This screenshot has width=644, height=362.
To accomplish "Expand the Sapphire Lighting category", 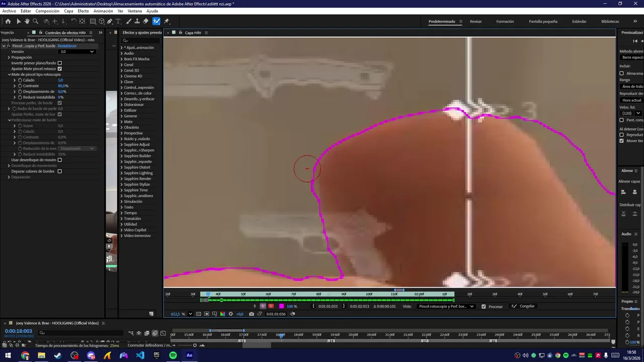I will (121, 173).
